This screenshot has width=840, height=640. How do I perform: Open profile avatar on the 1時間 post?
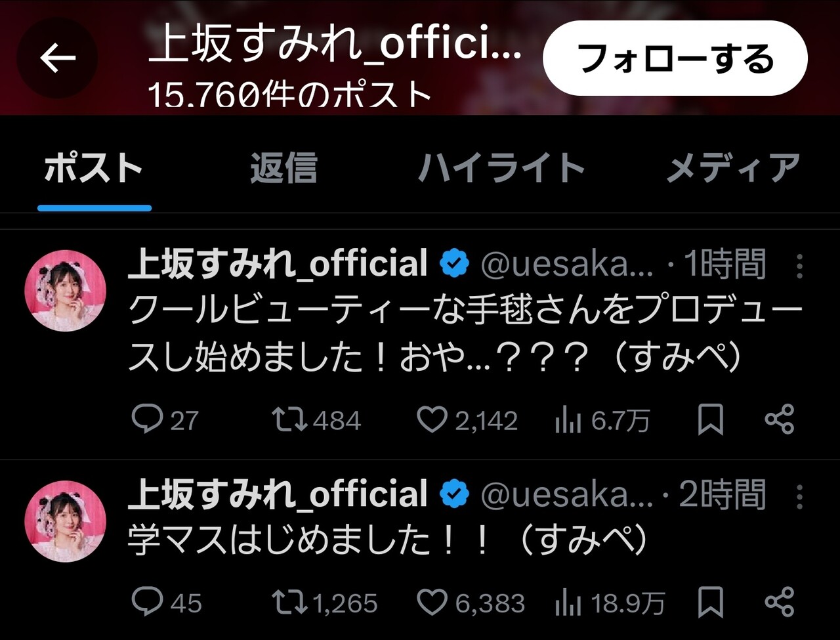(x=65, y=290)
